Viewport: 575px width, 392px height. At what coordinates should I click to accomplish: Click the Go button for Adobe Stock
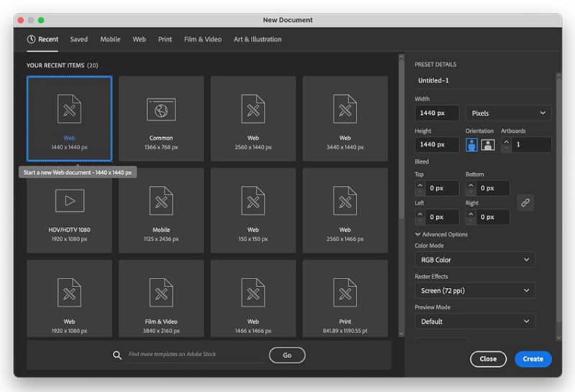(x=287, y=355)
